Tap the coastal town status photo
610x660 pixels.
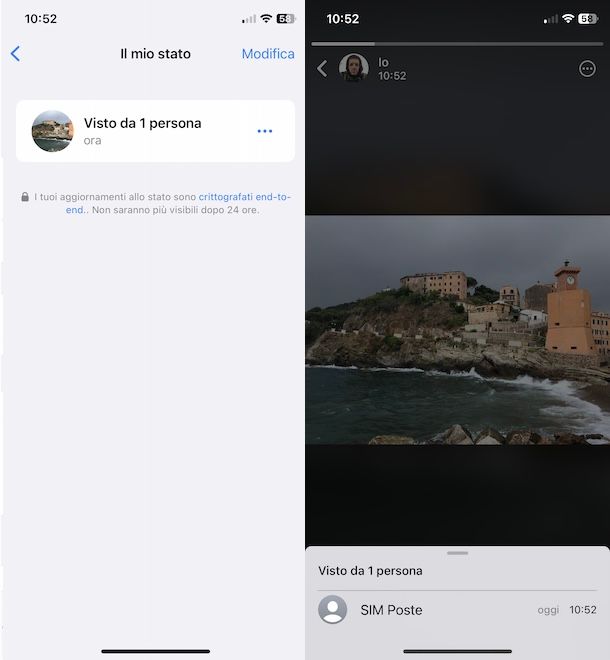(457, 330)
